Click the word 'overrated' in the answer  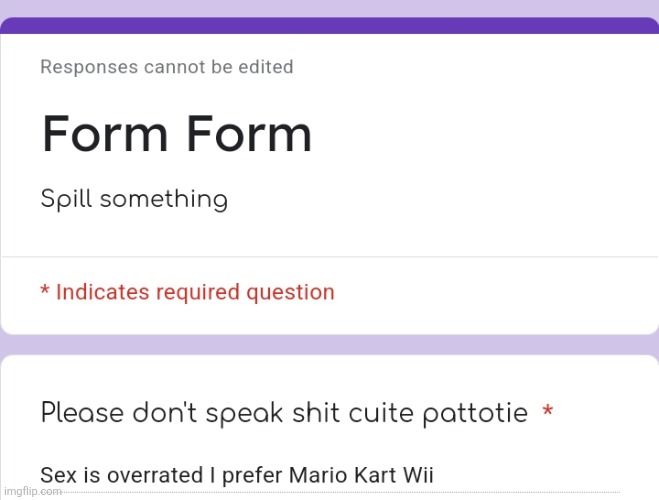[x=155, y=475]
